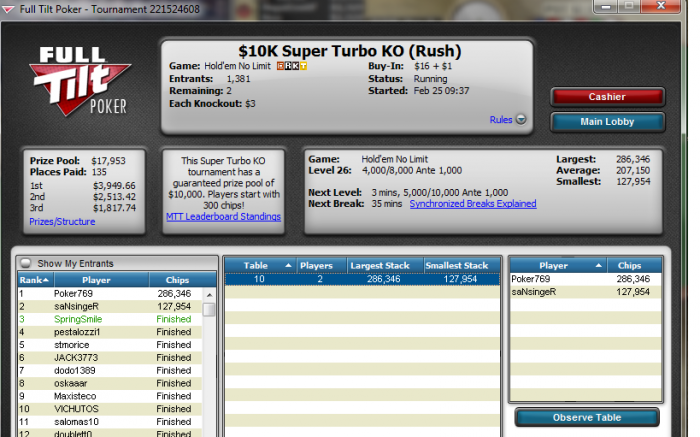The width and height of the screenshot is (700, 437).
Task: Open MTT Leaderboard Standings link
Action: (x=223, y=216)
